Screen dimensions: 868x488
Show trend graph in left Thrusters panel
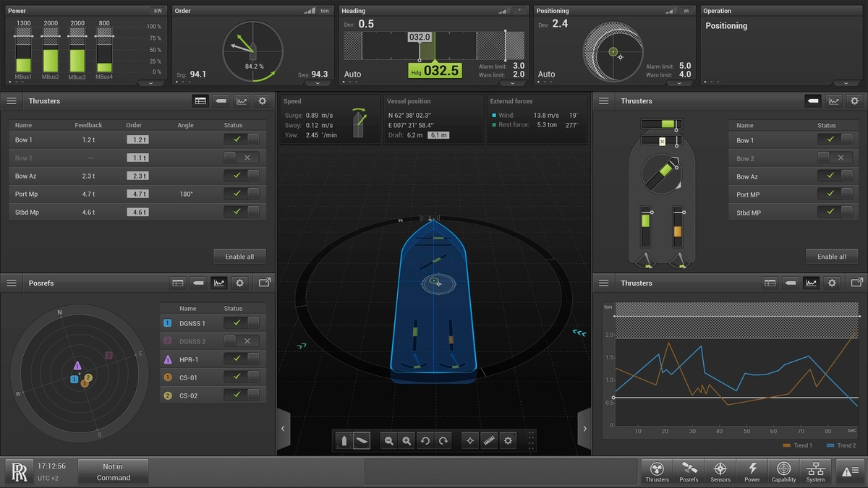pyautogui.click(x=242, y=101)
